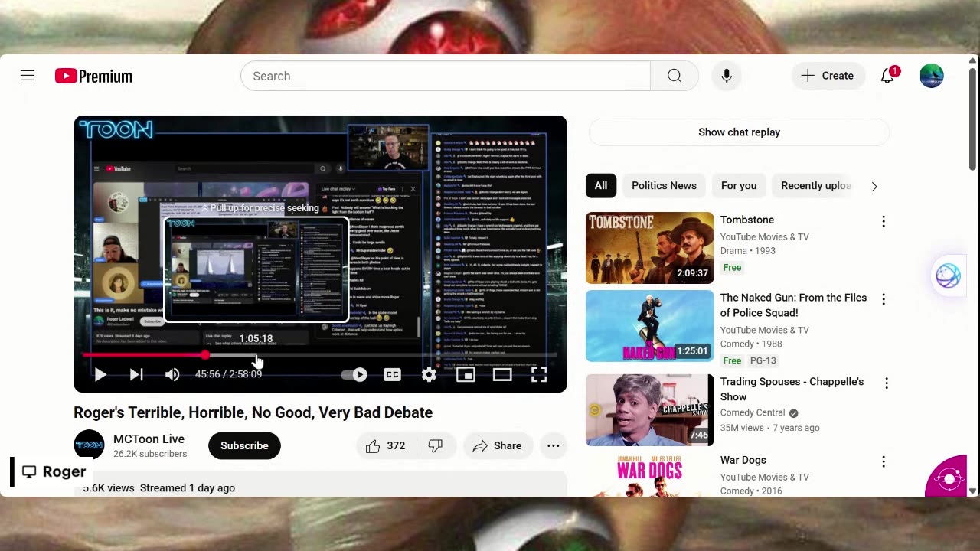Image resolution: width=980 pixels, height=551 pixels.
Task: Open player settings gear
Action: (429, 374)
